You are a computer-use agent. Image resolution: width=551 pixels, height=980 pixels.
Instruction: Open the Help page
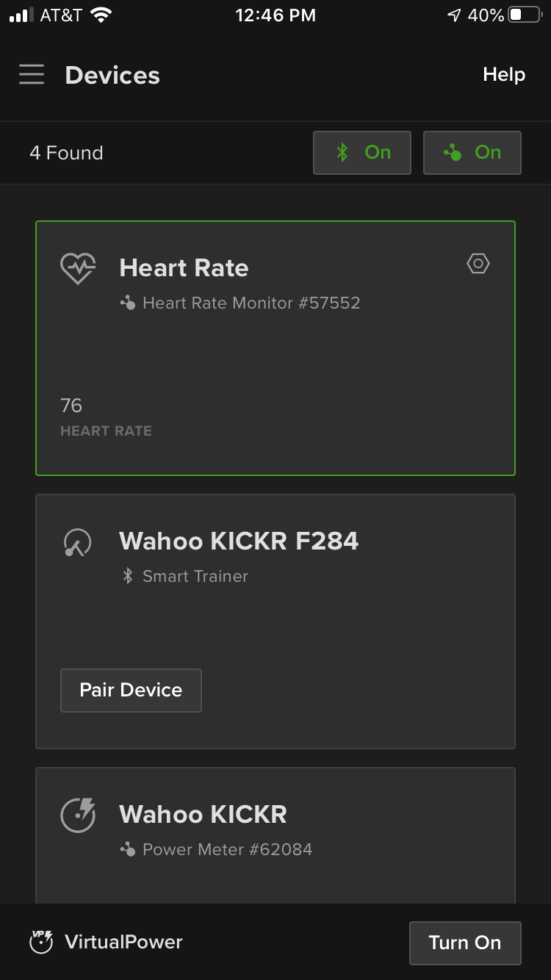pyautogui.click(x=503, y=74)
